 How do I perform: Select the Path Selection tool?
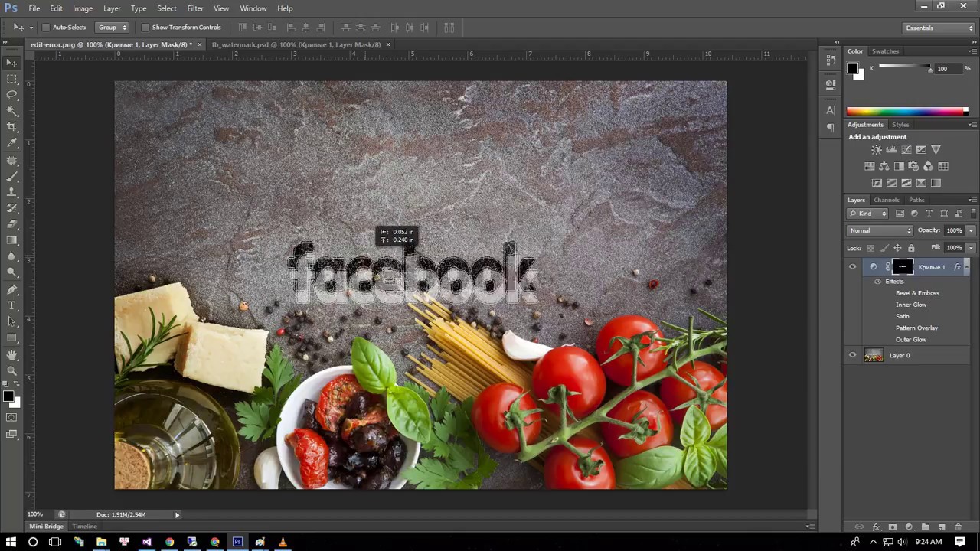click(12, 322)
